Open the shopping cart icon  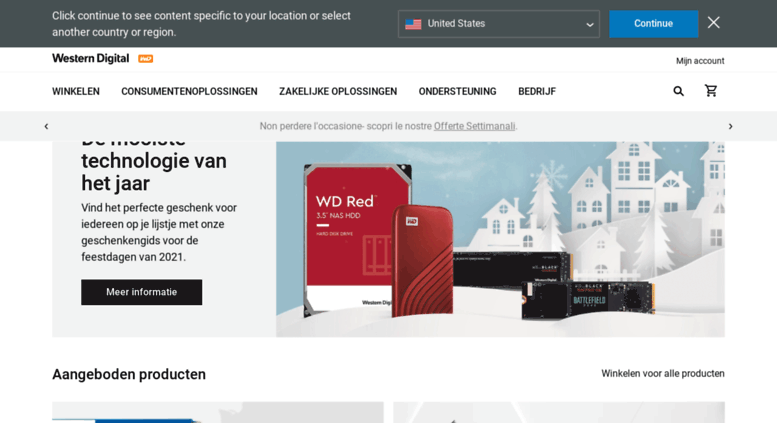711,91
